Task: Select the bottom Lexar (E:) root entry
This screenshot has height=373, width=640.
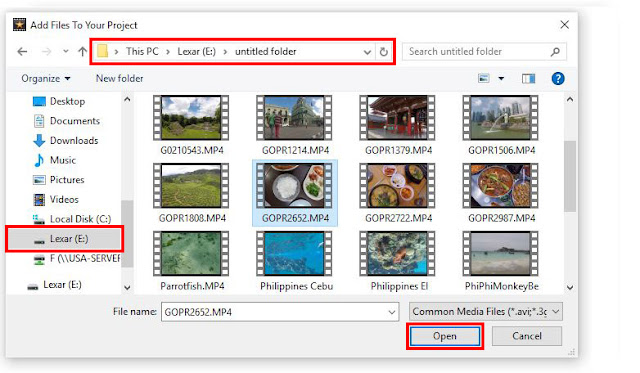Action: click(x=54, y=285)
